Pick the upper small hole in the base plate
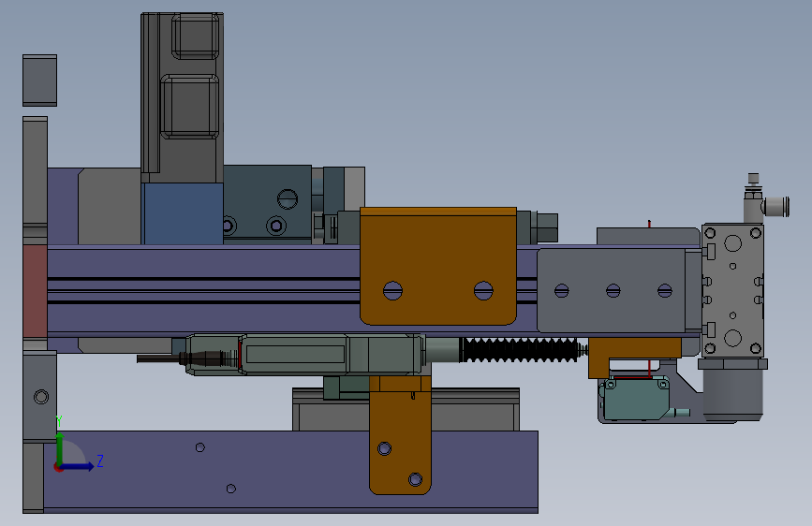 [x=199, y=447]
